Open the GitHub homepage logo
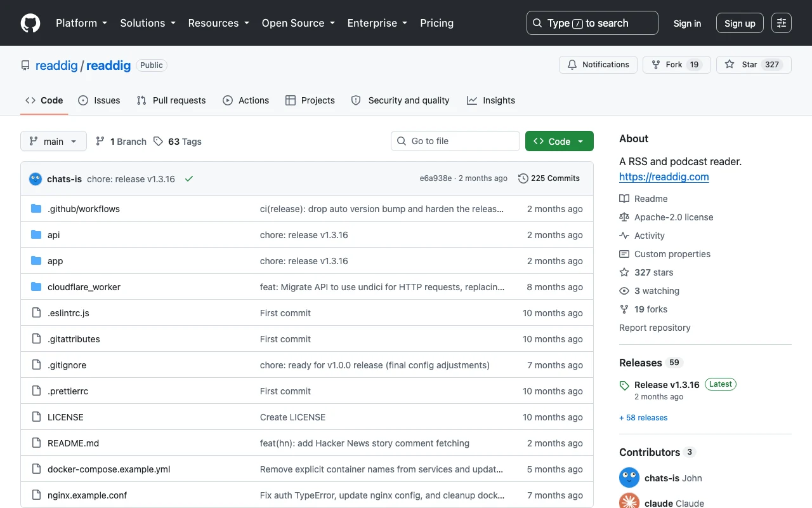 (30, 23)
